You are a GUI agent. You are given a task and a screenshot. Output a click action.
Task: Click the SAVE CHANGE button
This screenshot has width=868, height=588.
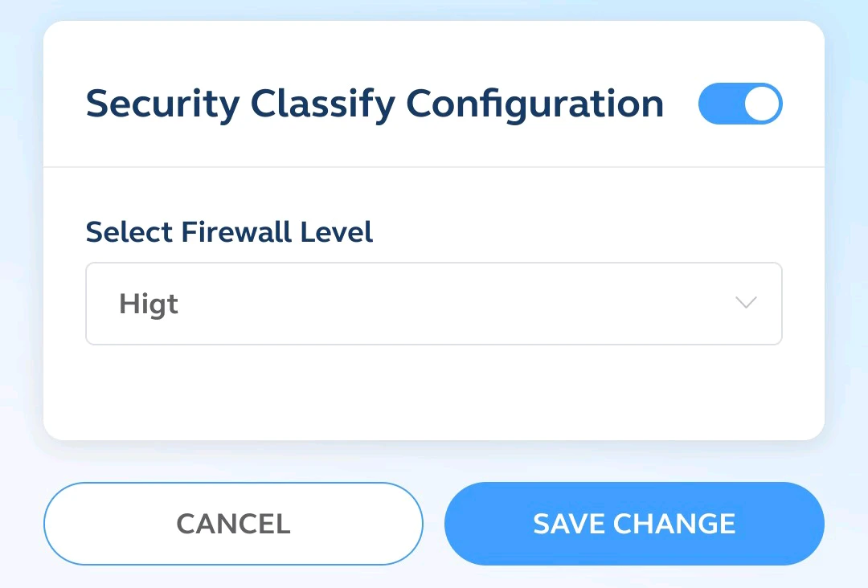coord(634,524)
